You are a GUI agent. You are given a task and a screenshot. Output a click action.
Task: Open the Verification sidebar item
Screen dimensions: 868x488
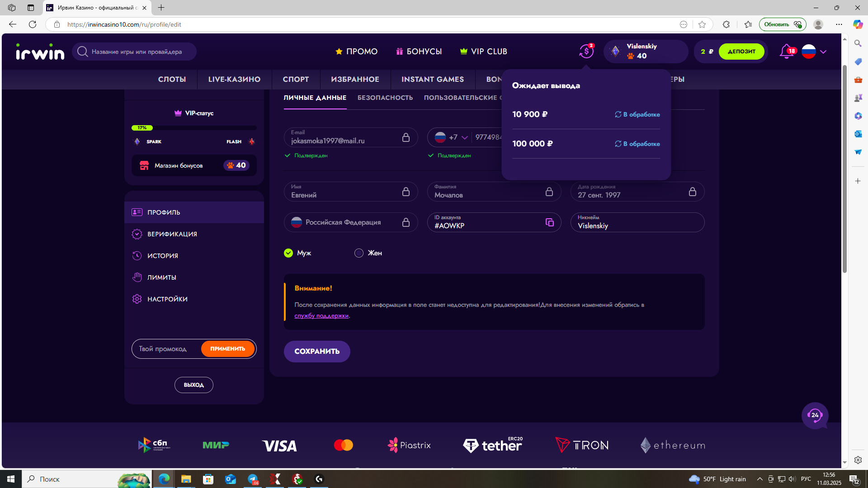(172, 234)
